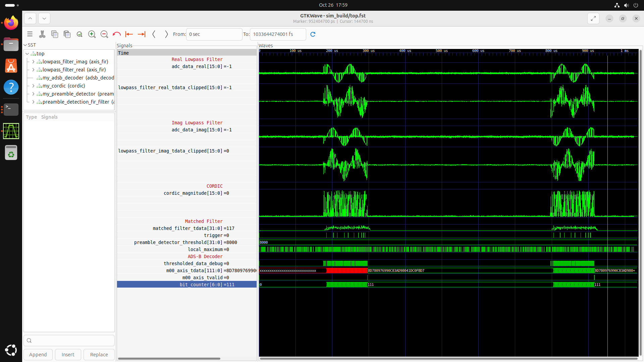This screenshot has height=362, width=644.
Task: Click the Replace button
Action: tap(99, 354)
